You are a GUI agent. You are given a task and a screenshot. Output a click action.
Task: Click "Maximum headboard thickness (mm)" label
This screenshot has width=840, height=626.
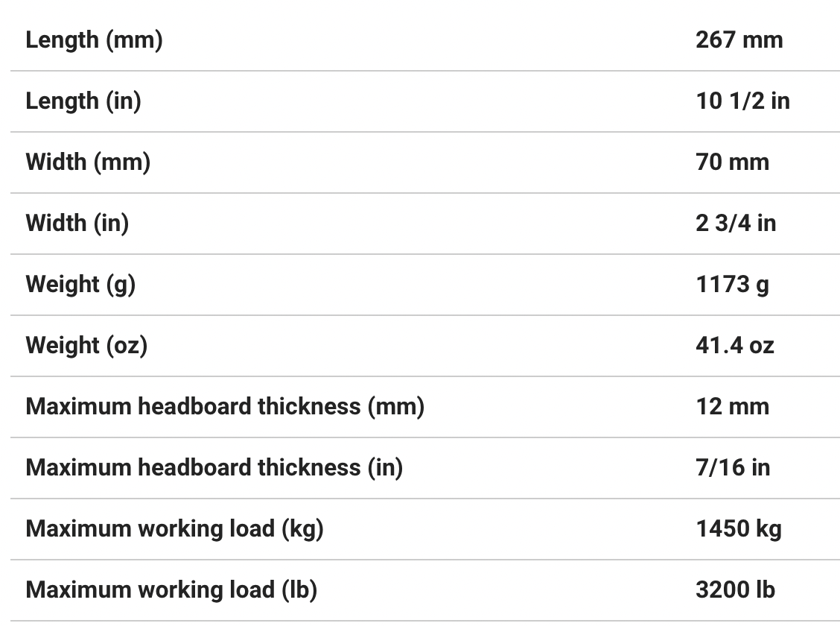(225, 406)
